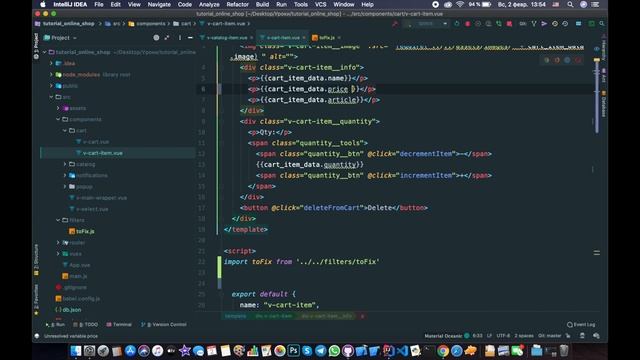Open the VCS menu
The height and width of the screenshot is (360, 640).
pos(320,4)
